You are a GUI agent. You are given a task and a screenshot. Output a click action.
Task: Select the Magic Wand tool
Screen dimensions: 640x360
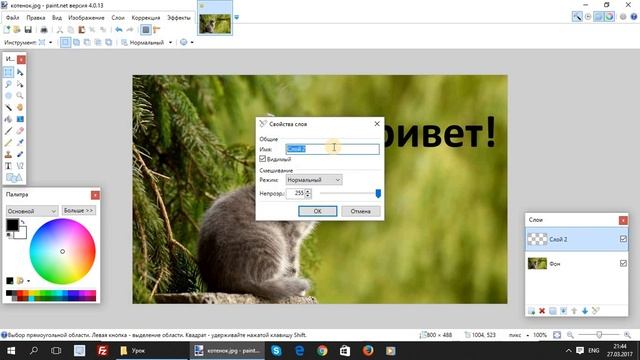(x=8, y=107)
